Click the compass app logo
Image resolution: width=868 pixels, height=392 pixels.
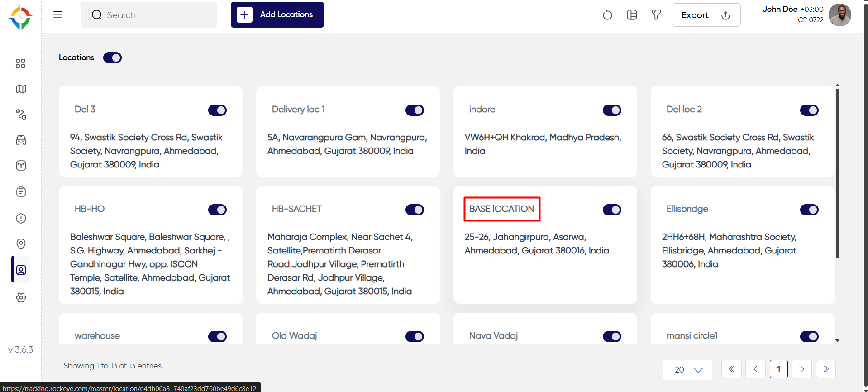click(20, 18)
